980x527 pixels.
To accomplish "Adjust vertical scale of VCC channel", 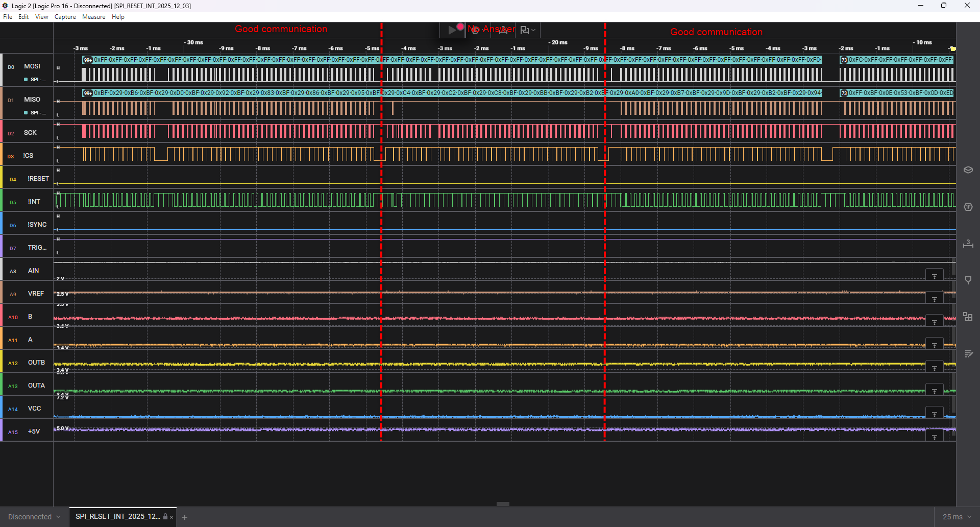I will pos(935,413).
